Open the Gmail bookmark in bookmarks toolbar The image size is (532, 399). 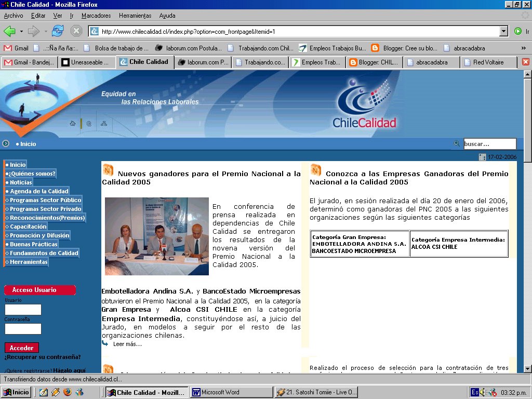pos(16,48)
